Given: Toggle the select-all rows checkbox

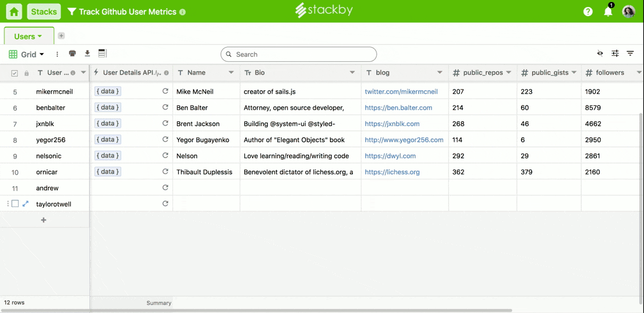Looking at the screenshot, I should (x=14, y=73).
